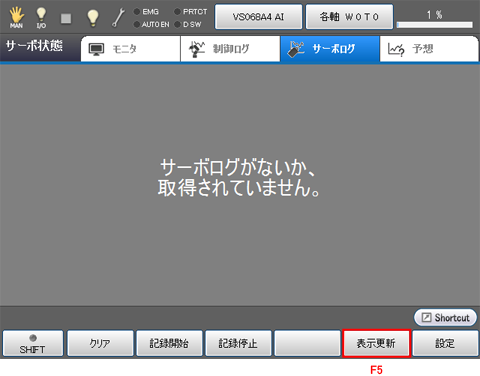This screenshot has width=480, height=376.
Task: Stop recording with 記録停止
Action: pyautogui.click(x=238, y=343)
